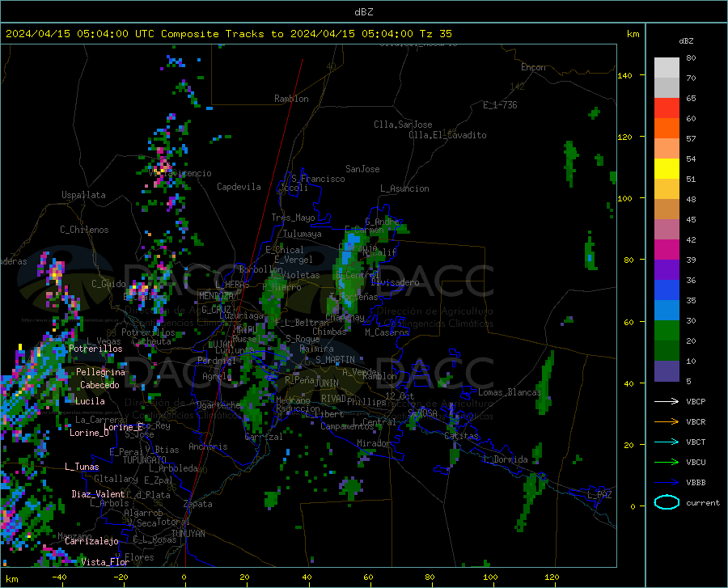Click the Diaz_Valent label
Image resolution: width=728 pixels, height=588 pixels.
point(98,494)
